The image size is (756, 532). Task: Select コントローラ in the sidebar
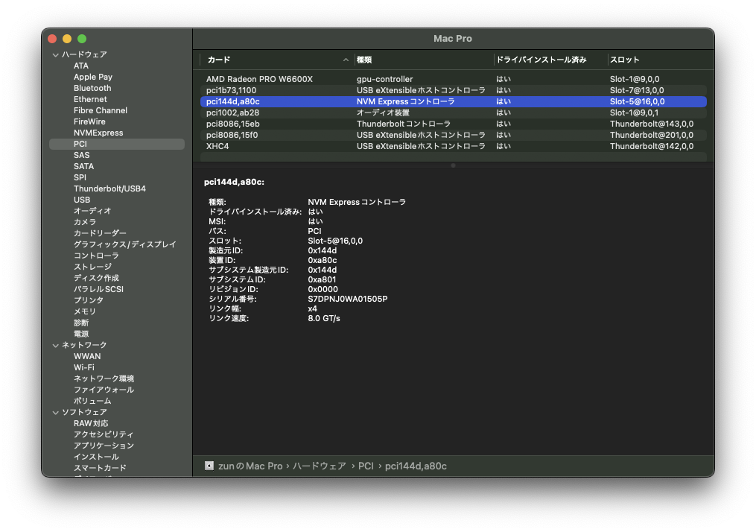(96, 256)
